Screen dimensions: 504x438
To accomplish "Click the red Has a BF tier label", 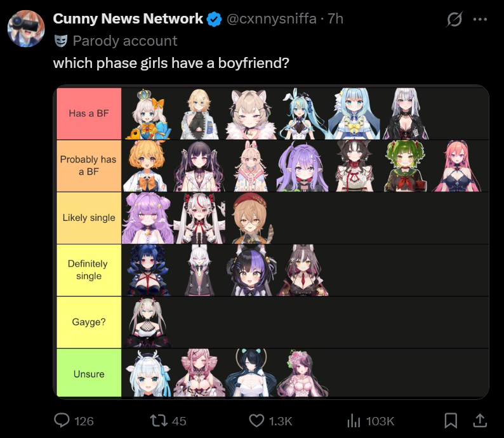I will coord(89,114).
